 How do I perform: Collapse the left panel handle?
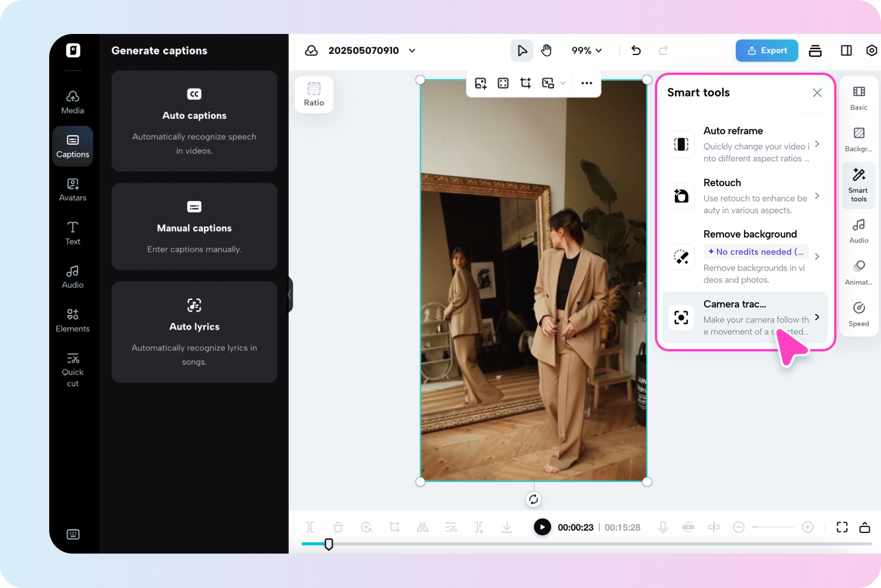click(289, 295)
